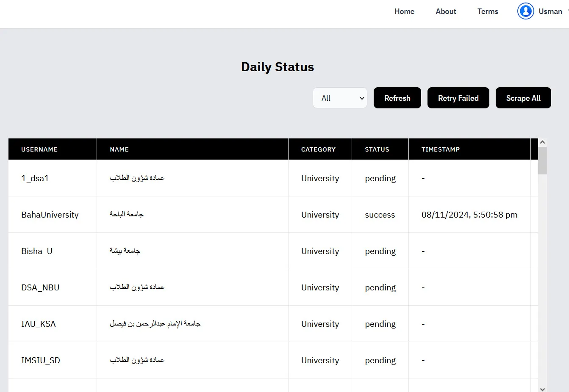Click the Retry Failed button

[x=458, y=98]
